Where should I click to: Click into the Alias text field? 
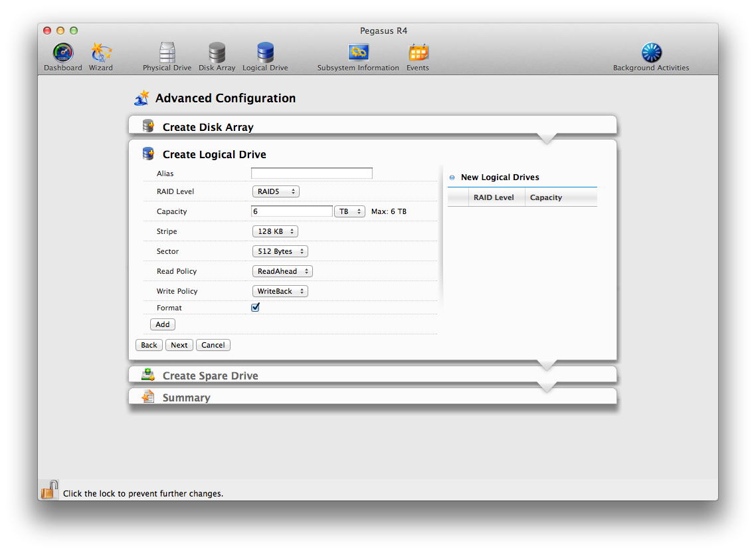(312, 173)
